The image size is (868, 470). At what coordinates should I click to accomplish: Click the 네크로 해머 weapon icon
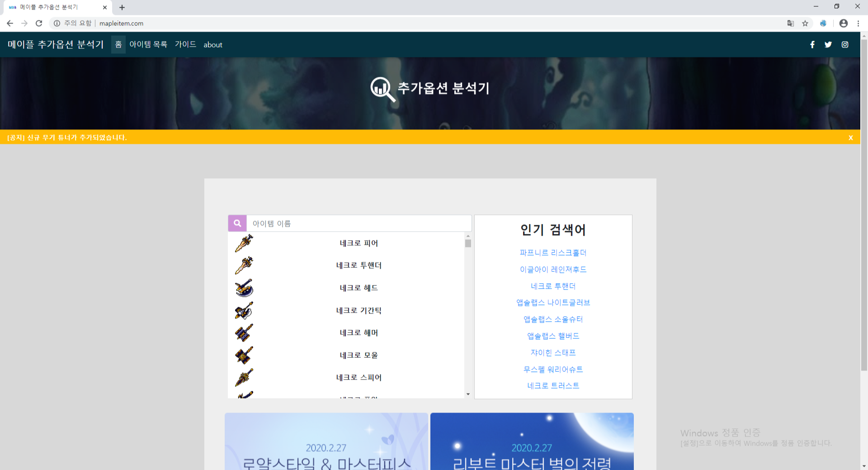coord(244,333)
